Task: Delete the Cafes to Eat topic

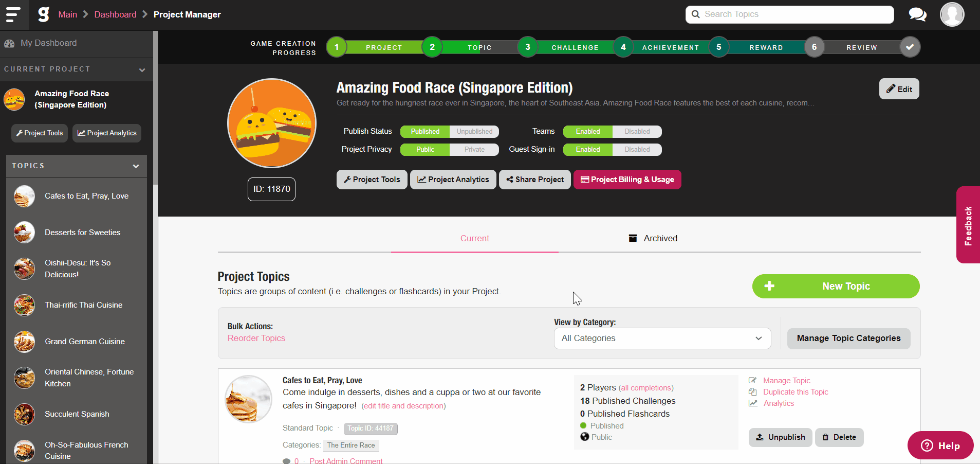Action: (x=839, y=437)
